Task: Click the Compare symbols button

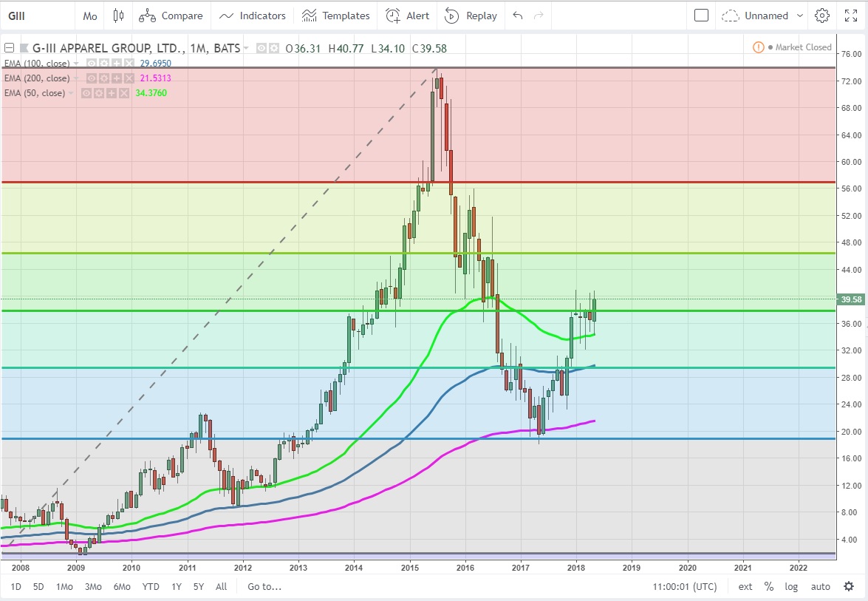Action: coord(171,16)
